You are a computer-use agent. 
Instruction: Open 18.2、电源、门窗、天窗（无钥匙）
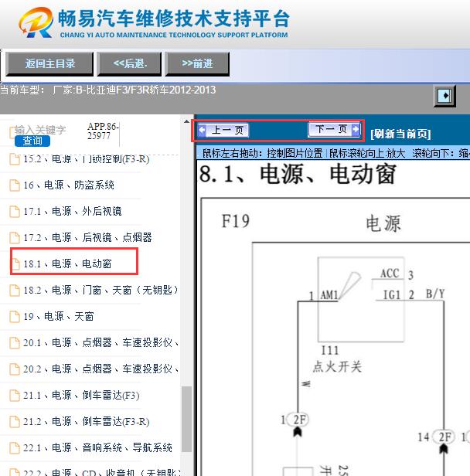(x=100, y=291)
